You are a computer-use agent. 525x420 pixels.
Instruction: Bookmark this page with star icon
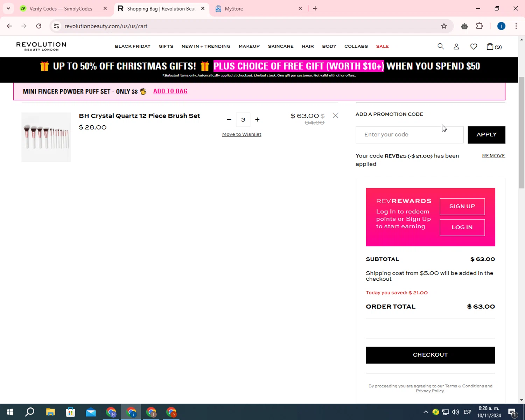coord(444,26)
